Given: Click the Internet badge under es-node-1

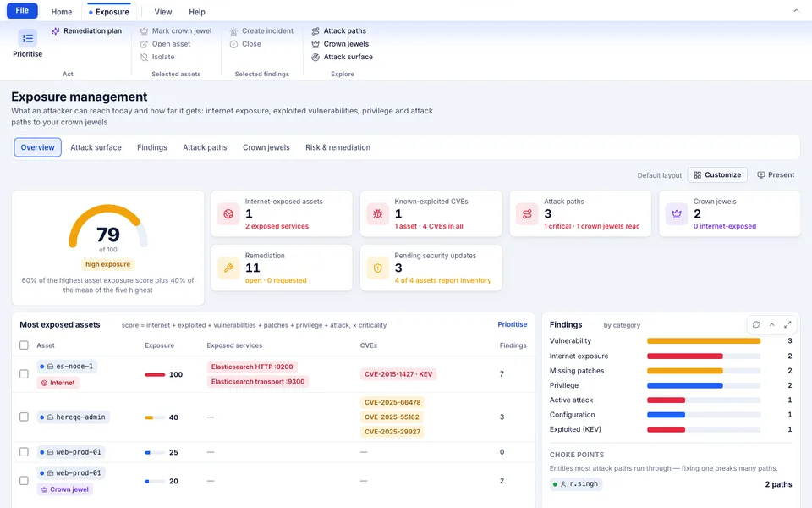Looking at the screenshot, I should (58, 383).
